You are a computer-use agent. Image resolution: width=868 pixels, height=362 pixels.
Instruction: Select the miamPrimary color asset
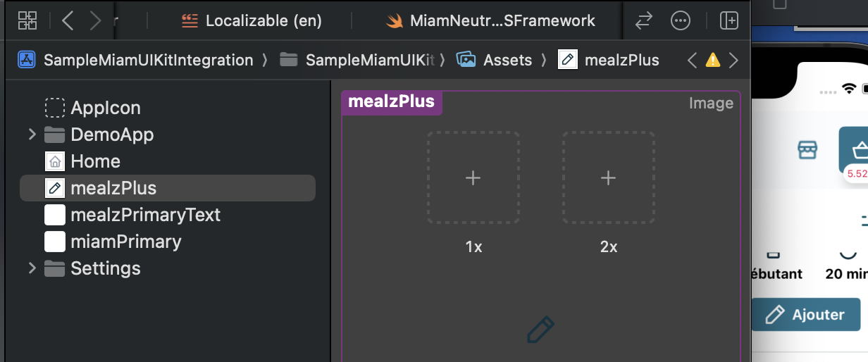[125, 242]
